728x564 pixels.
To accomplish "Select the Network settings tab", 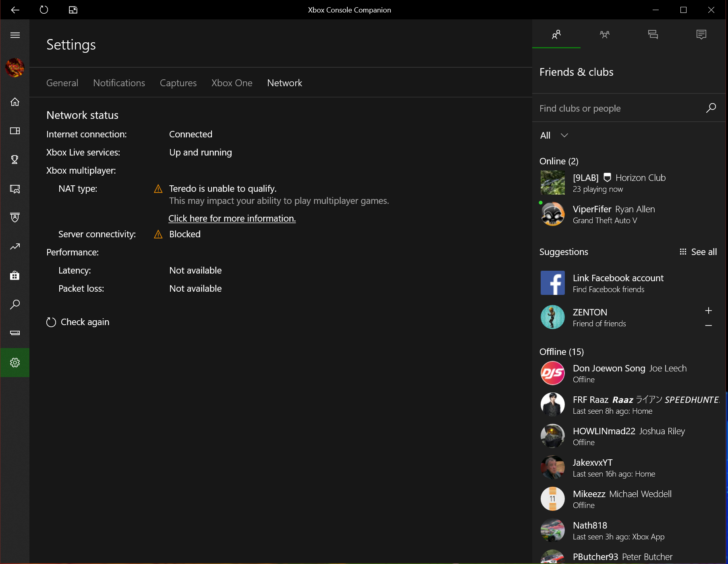I will (x=284, y=83).
